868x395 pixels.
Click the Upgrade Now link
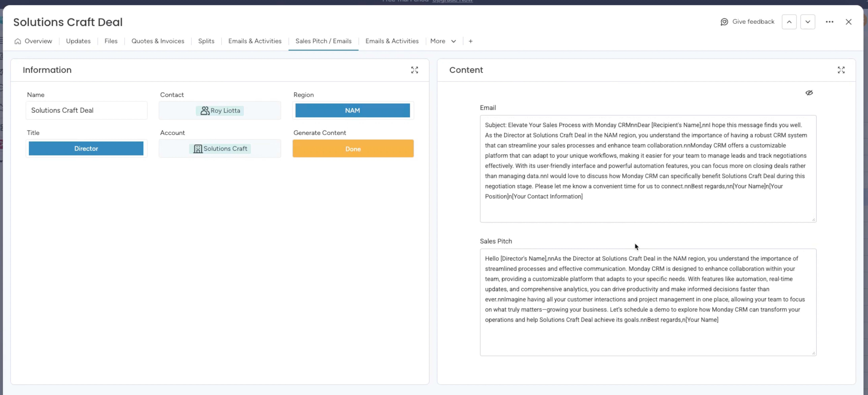(x=452, y=1)
